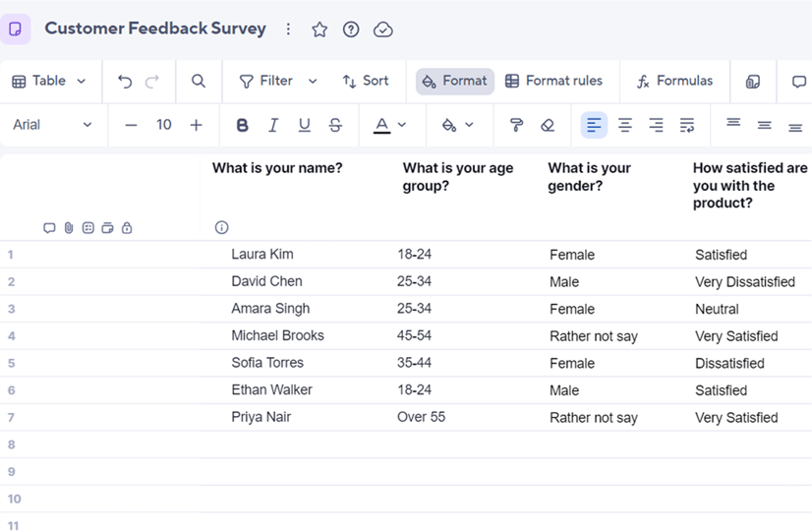
Task: Click the Customer Feedback Survey title
Action: 155,28
